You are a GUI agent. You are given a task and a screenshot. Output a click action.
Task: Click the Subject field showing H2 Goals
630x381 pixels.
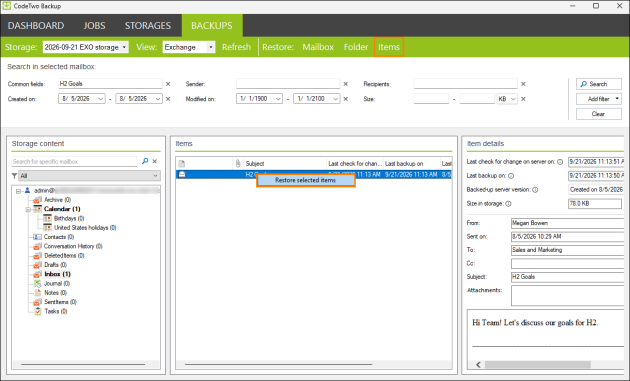click(567, 277)
